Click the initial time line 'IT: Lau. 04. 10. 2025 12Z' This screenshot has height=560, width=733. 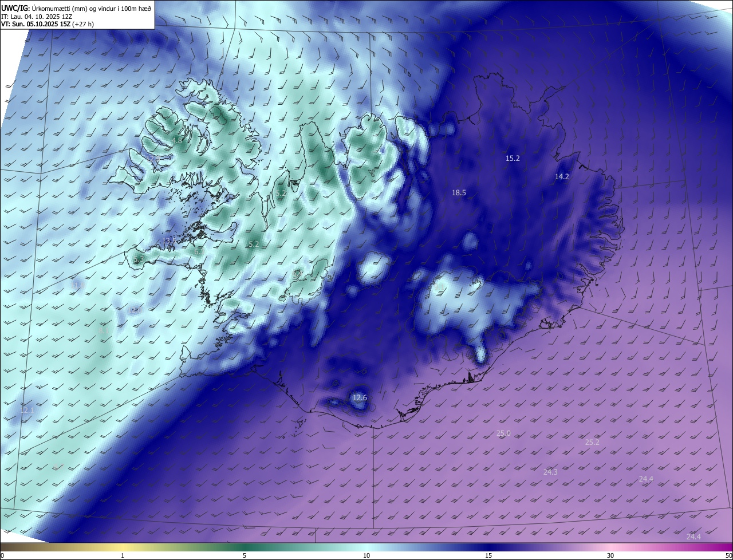37,17
